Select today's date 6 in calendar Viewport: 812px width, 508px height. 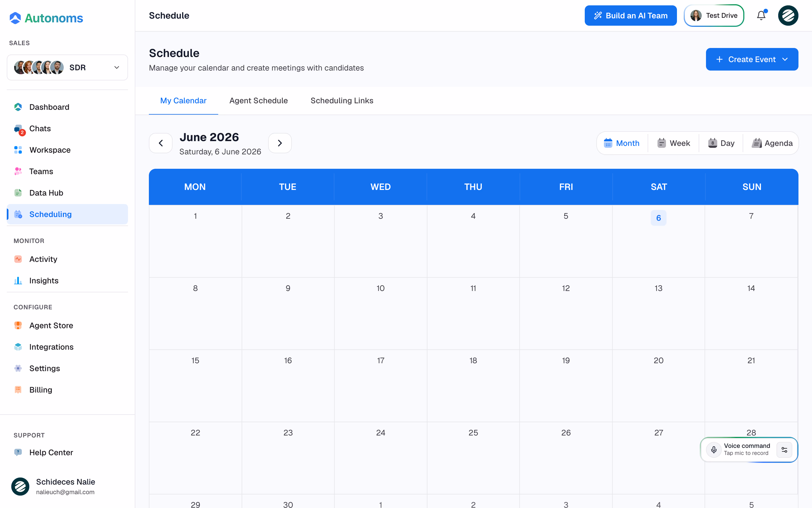pyautogui.click(x=658, y=218)
